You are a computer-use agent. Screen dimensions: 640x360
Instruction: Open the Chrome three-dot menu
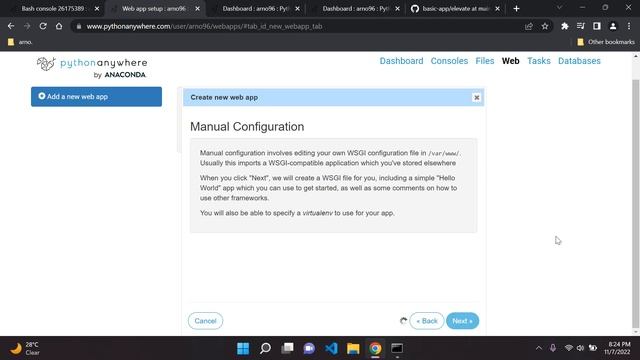(629, 26)
